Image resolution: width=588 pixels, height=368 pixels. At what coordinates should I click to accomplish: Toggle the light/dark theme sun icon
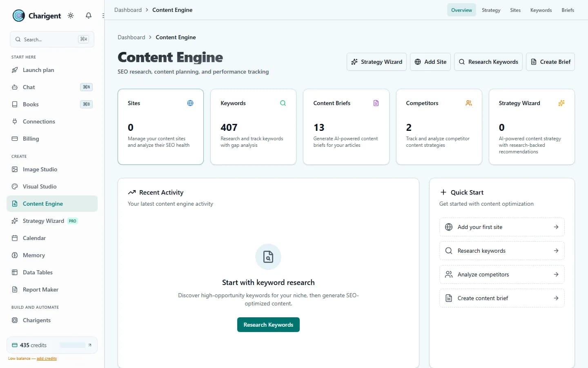point(71,16)
